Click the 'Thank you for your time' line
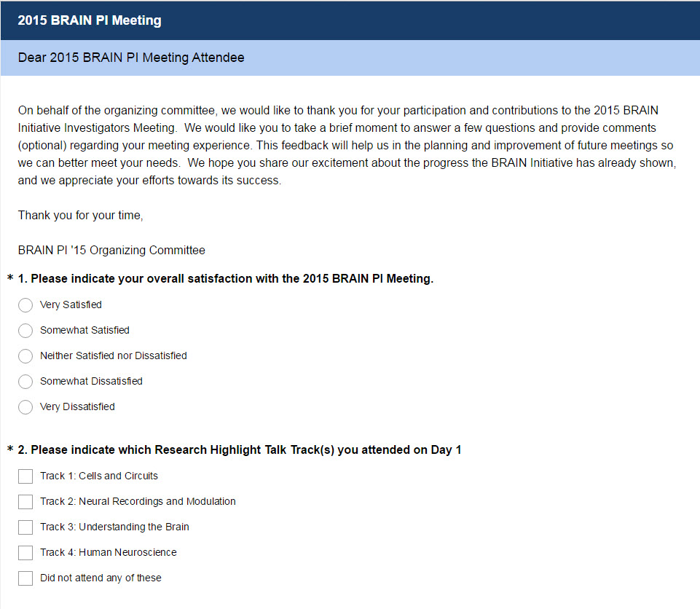 click(81, 216)
